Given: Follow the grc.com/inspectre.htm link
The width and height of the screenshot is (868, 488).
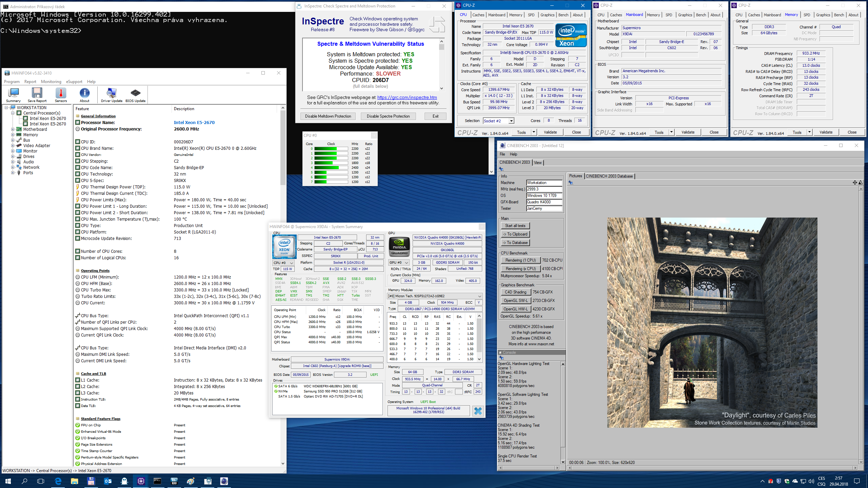Looking at the screenshot, I should point(407,98).
